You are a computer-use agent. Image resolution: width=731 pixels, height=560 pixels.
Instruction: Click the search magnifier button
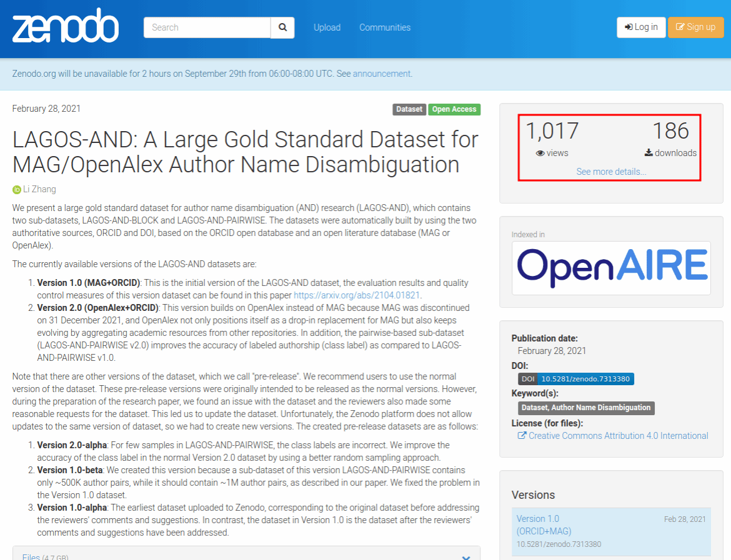[x=282, y=27]
